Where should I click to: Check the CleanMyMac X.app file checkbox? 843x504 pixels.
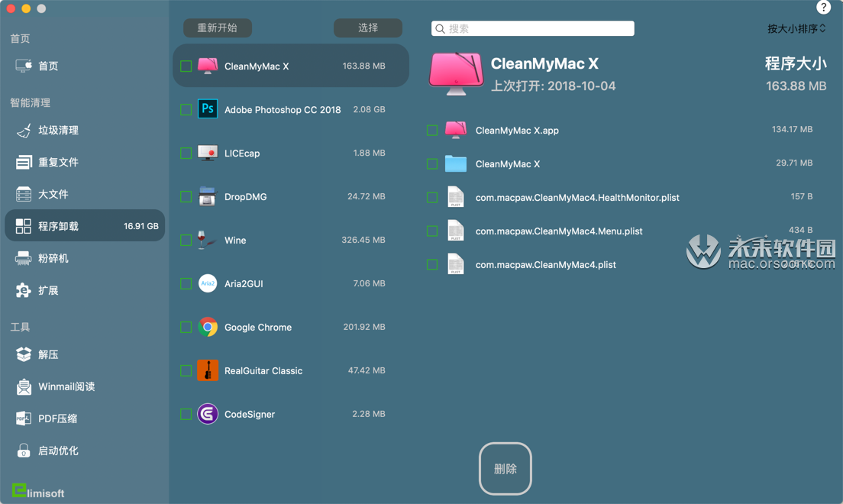coord(432,130)
